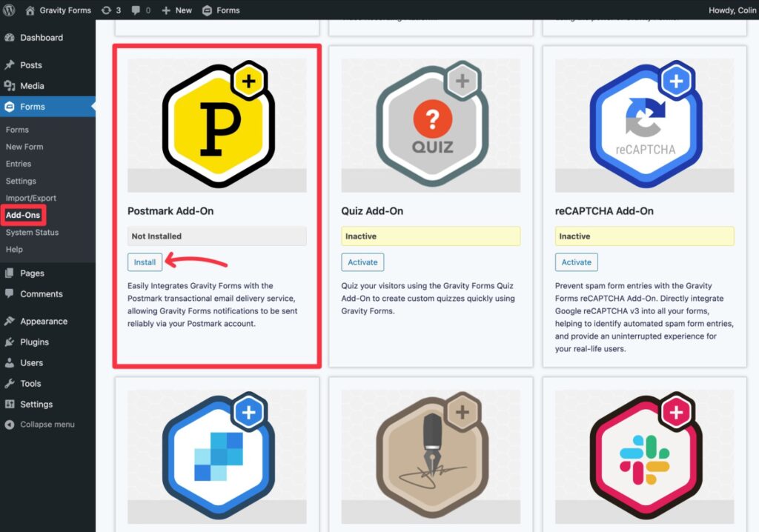Click the Howdy, Colin account link
The width and height of the screenshot is (759, 532).
732,10
